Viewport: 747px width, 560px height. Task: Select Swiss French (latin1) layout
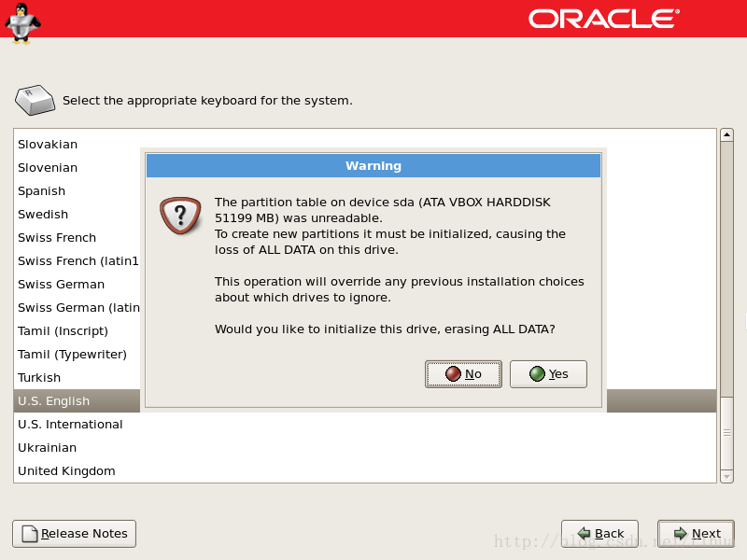pyautogui.click(x=78, y=261)
